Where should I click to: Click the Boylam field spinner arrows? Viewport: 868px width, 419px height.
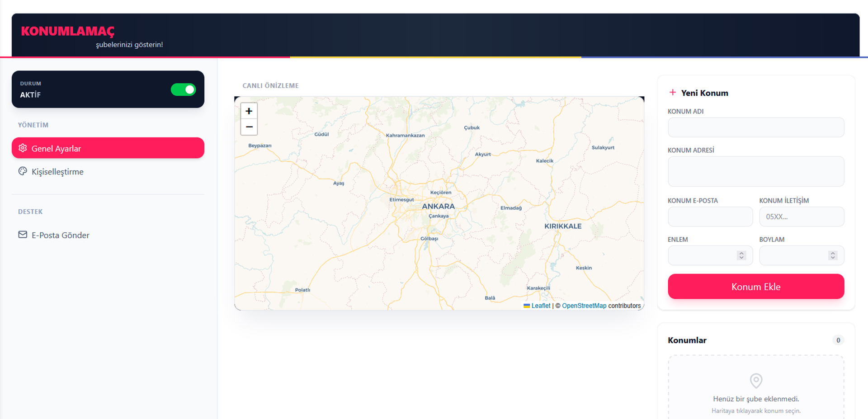[833, 255]
